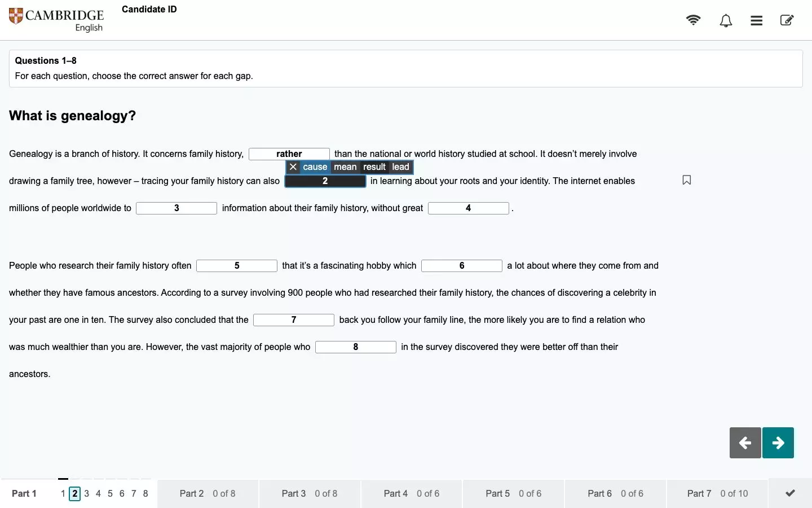The width and height of the screenshot is (812, 508).
Task: Jump to question 7 in navigation
Action: click(134, 493)
